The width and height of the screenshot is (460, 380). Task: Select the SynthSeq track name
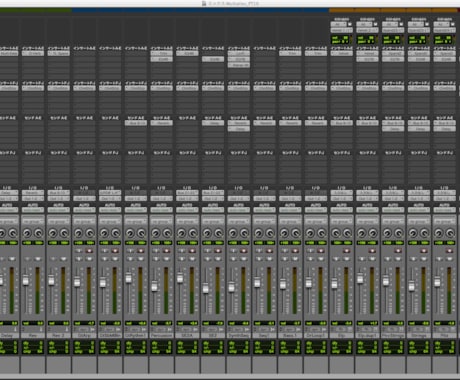tap(239, 335)
